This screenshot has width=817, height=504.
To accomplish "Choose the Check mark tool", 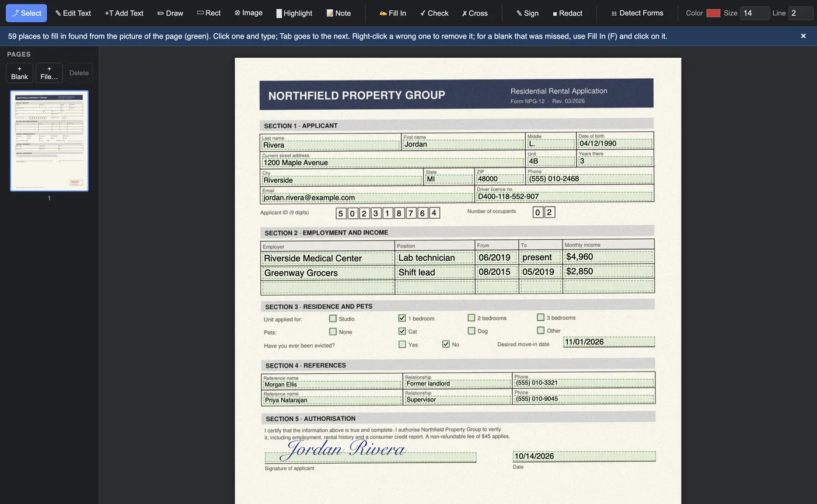I will pyautogui.click(x=434, y=13).
